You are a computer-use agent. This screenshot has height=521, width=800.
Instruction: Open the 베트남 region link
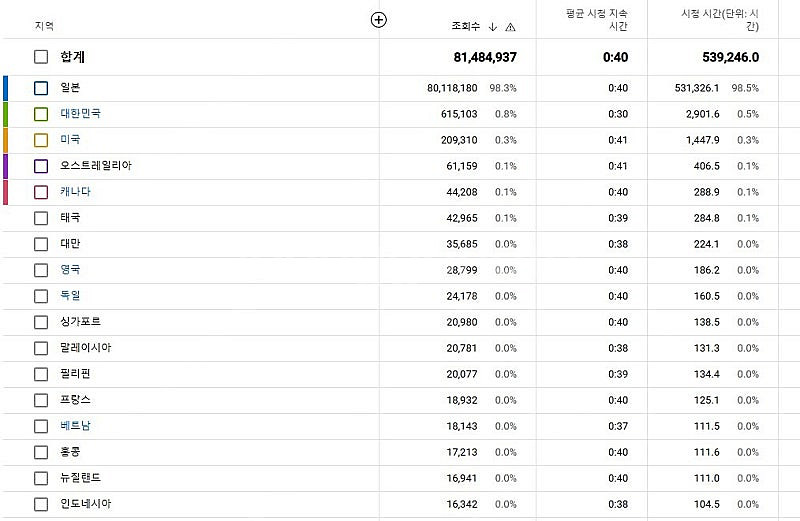click(x=75, y=426)
